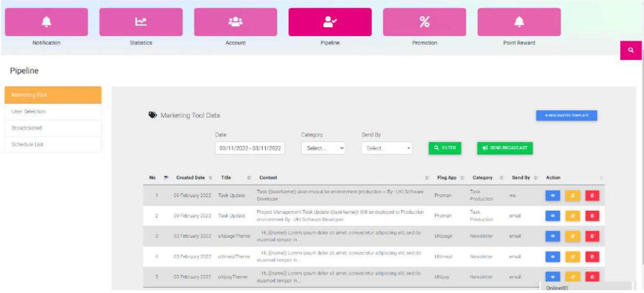This screenshot has height=293, width=644.
Task: Delete row 2 using red trash icon
Action: pyautogui.click(x=592, y=216)
